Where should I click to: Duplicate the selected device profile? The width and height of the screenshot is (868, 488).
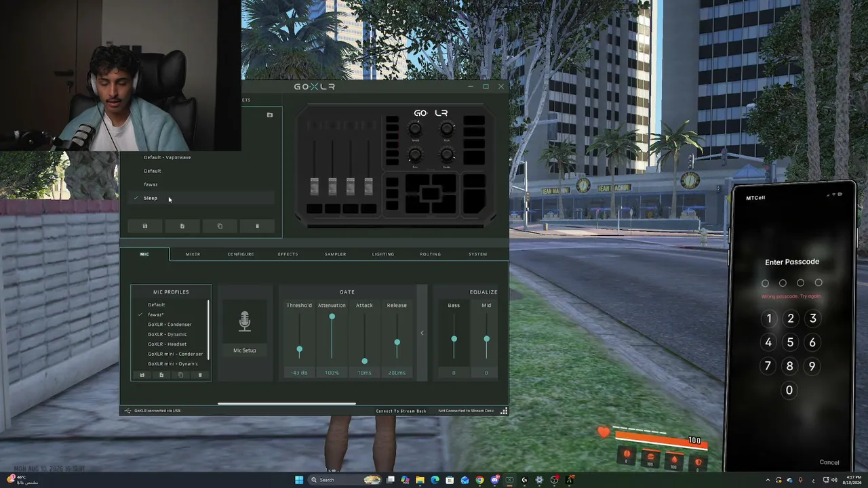[220, 226]
